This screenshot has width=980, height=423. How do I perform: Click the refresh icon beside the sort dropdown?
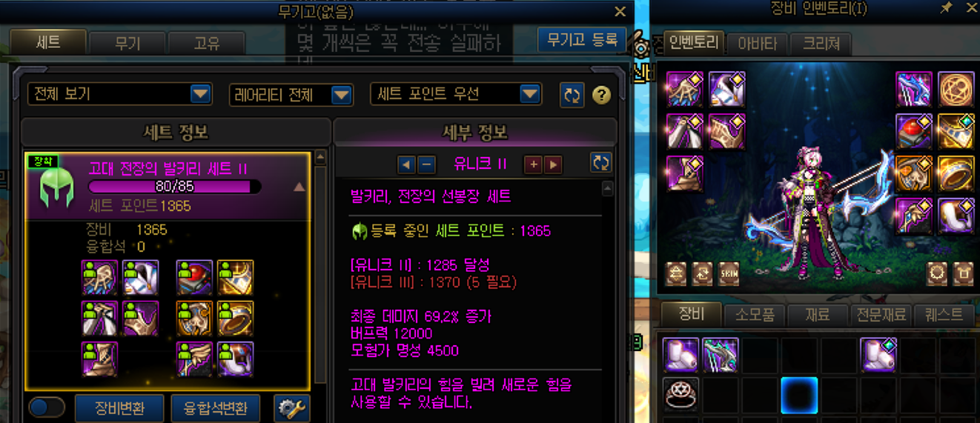pyautogui.click(x=572, y=95)
